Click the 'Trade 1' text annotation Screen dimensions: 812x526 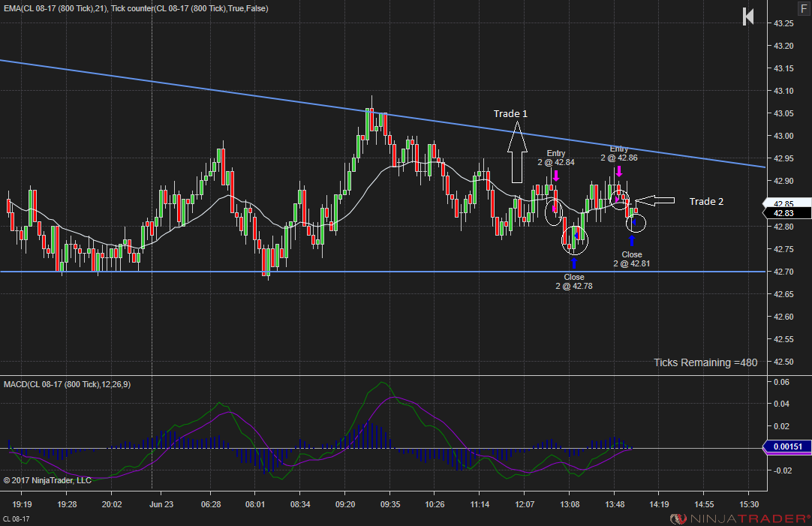[x=510, y=114]
